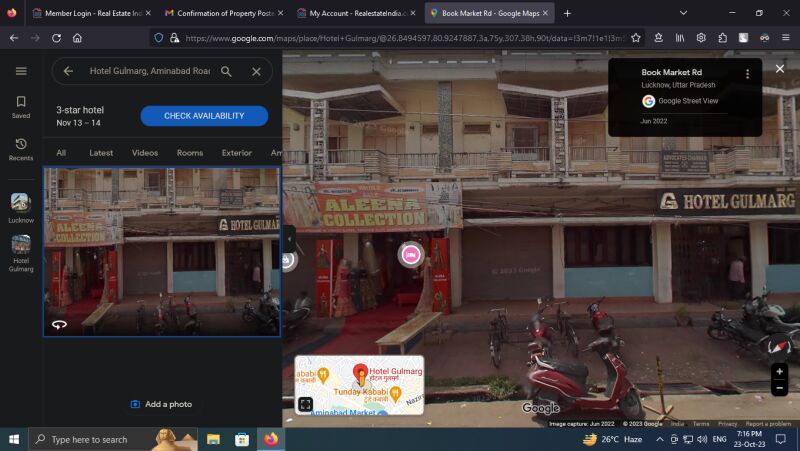Open the Windows Start menu

tap(14, 439)
